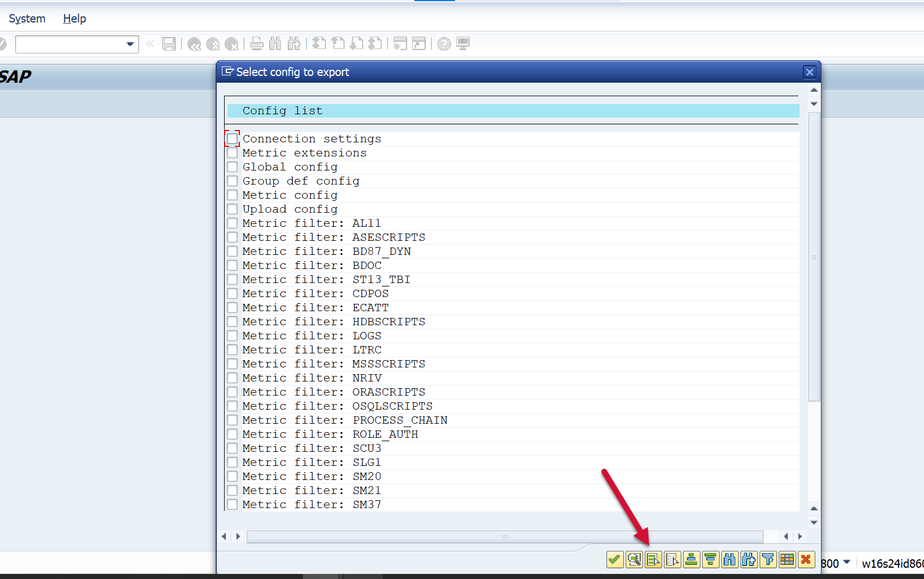Screen dimensions: 924x579
Task: Click the funnel Set Filter icon
Action: point(768,559)
